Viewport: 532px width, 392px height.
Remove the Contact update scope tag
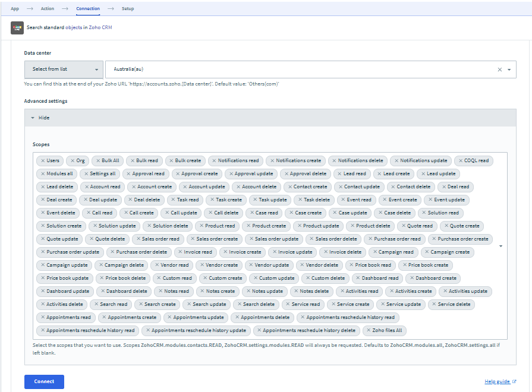(x=341, y=187)
